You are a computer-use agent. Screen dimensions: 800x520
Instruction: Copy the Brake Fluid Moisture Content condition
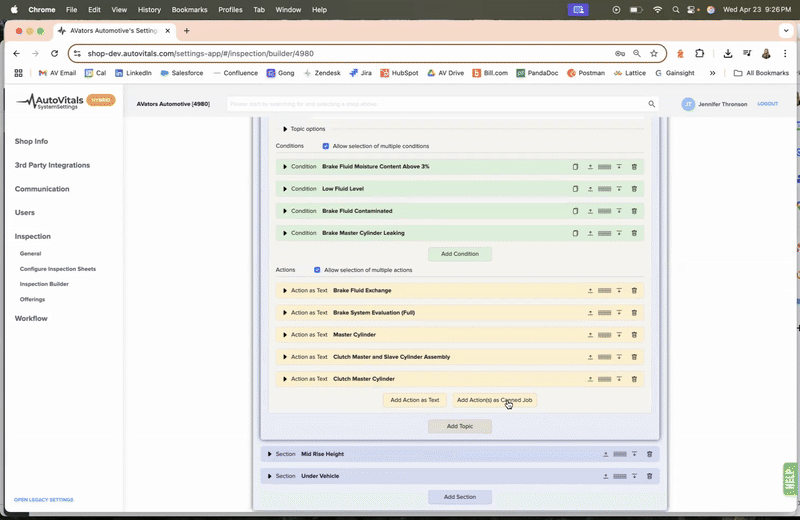575,167
